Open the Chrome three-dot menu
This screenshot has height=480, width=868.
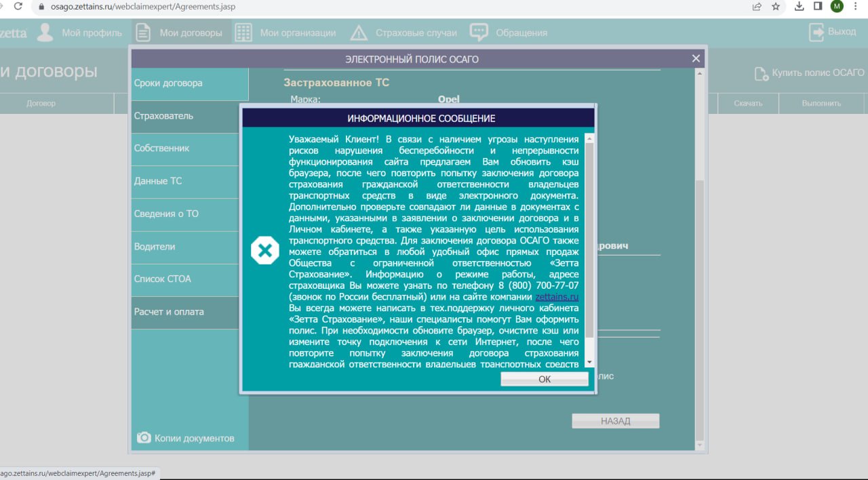coord(856,7)
